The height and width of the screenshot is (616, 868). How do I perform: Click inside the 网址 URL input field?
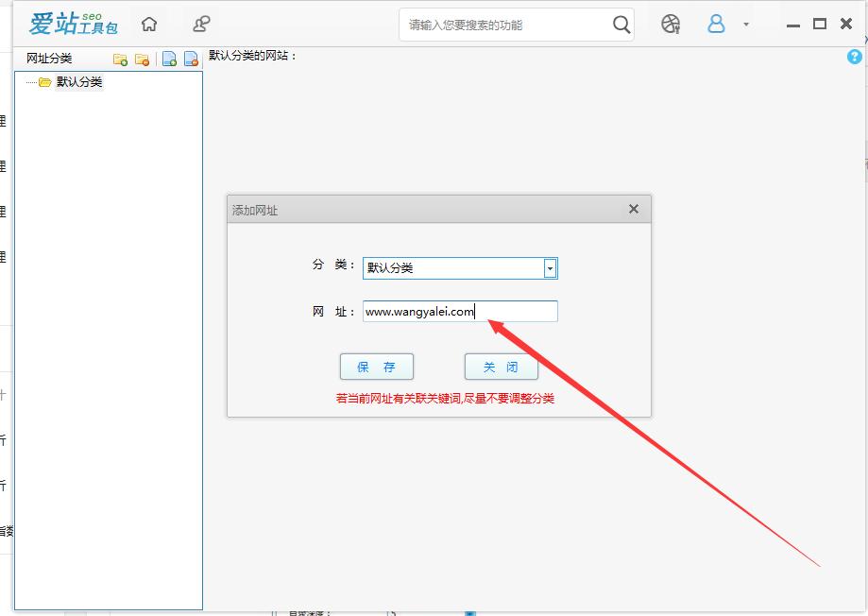pos(460,311)
